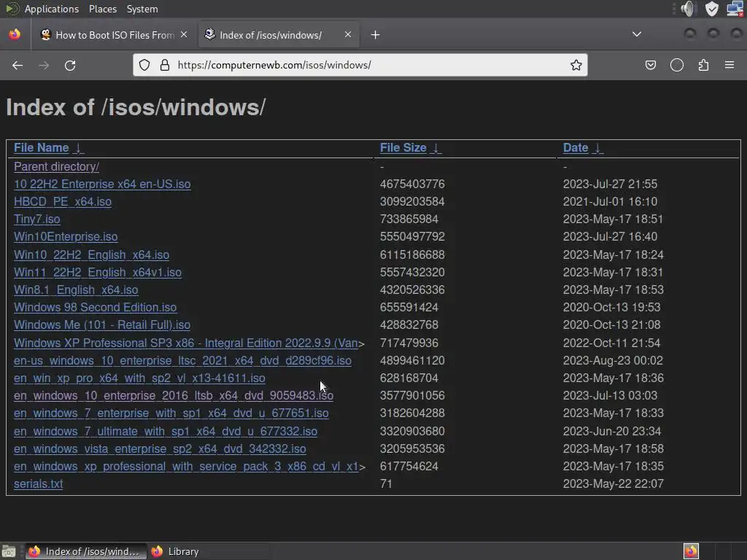
Task: Expand the list all tabs chevron
Action: (636, 34)
